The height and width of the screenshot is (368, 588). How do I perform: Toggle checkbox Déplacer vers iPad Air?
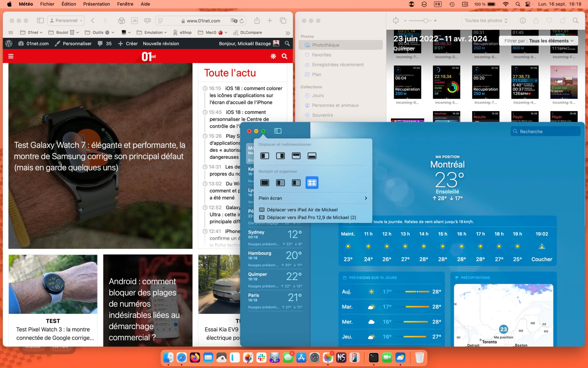pos(262,209)
